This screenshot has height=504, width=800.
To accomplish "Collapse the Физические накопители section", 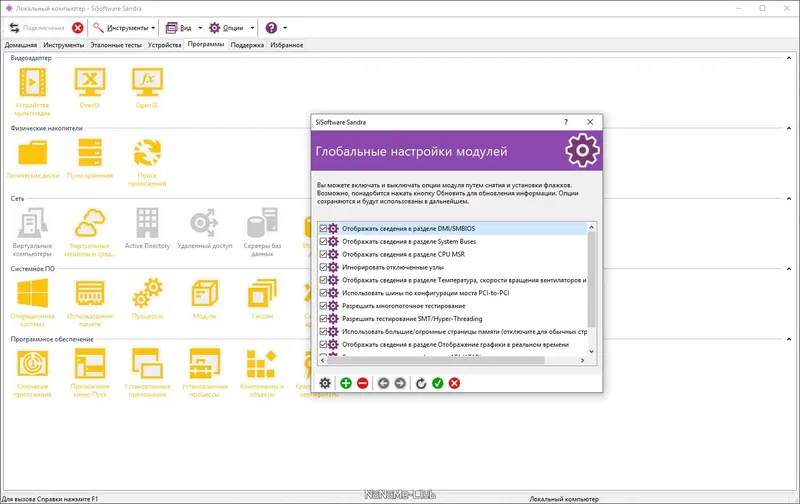I will tap(789, 129).
